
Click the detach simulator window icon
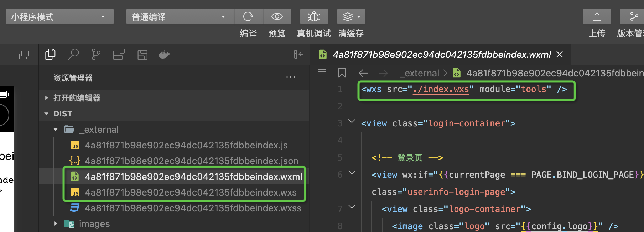point(24,55)
